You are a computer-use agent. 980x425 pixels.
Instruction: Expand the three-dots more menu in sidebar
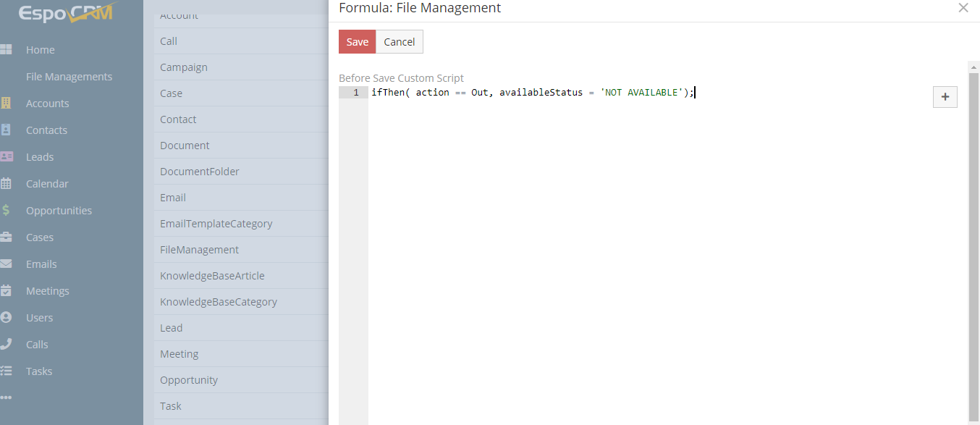(x=6, y=397)
